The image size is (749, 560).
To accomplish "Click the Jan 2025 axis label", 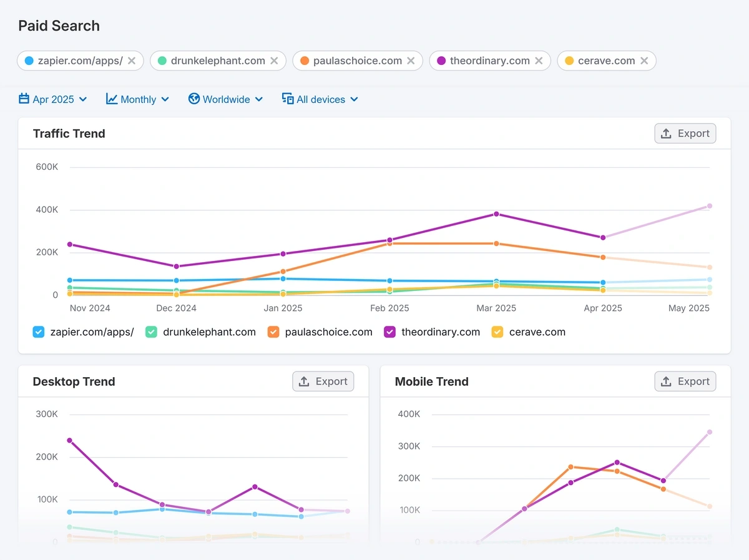I will tap(283, 308).
